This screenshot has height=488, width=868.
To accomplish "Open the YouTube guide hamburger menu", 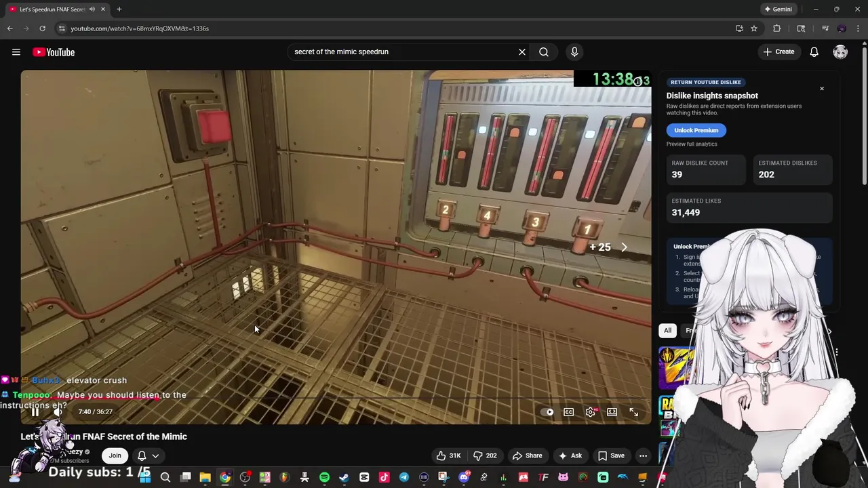I will 16,52.
